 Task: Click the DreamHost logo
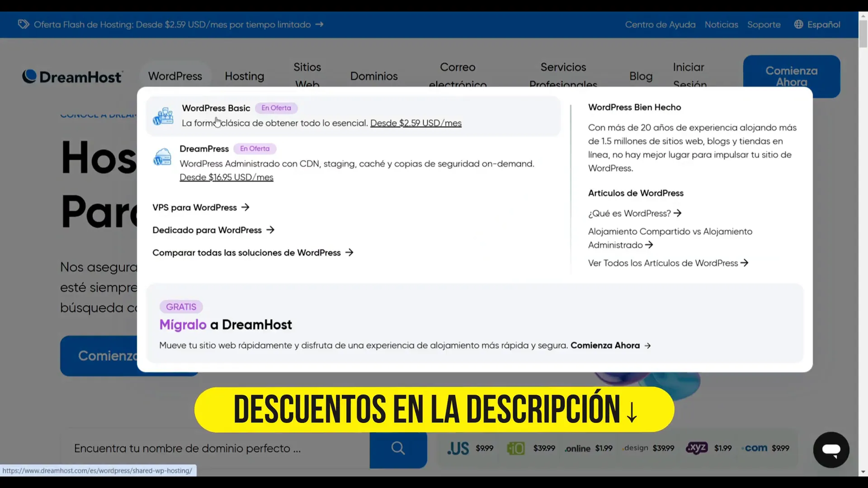click(x=72, y=76)
